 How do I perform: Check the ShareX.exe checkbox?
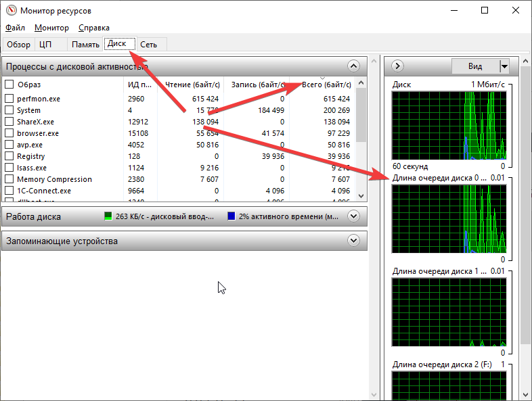[9, 122]
